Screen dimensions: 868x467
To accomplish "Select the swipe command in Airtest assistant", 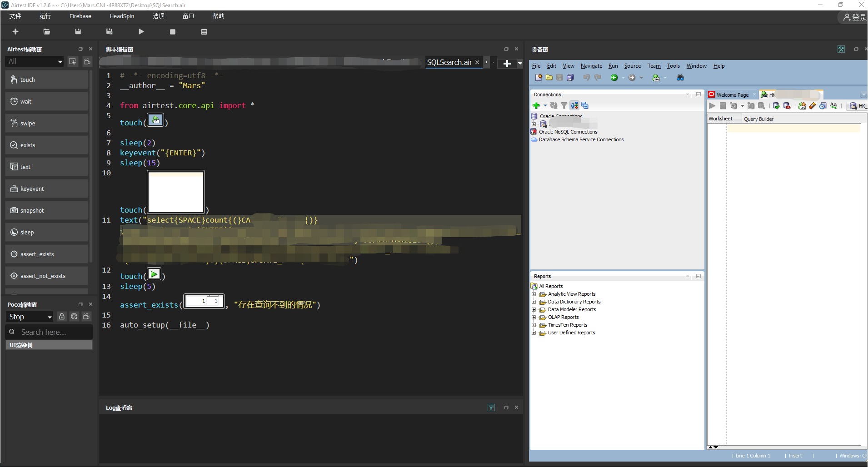I will (47, 123).
